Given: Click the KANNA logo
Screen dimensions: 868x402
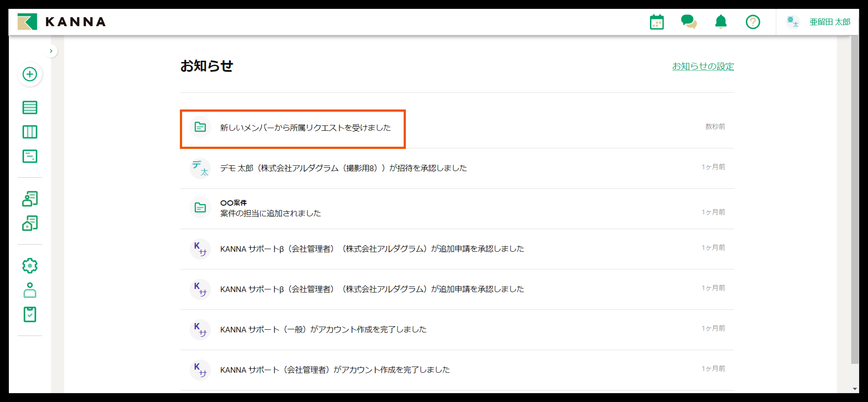Looking at the screenshot, I should click(x=62, y=22).
